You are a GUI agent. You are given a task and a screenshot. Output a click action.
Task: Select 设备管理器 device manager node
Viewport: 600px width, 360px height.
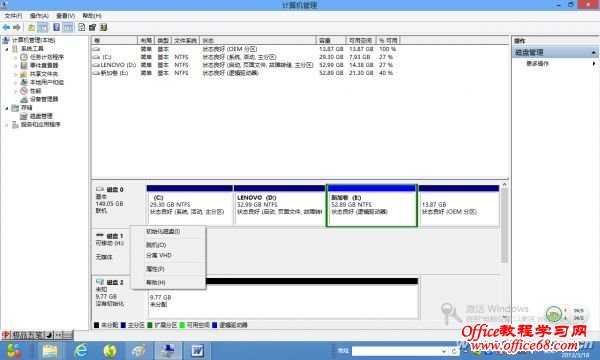(x=44, y=99)
